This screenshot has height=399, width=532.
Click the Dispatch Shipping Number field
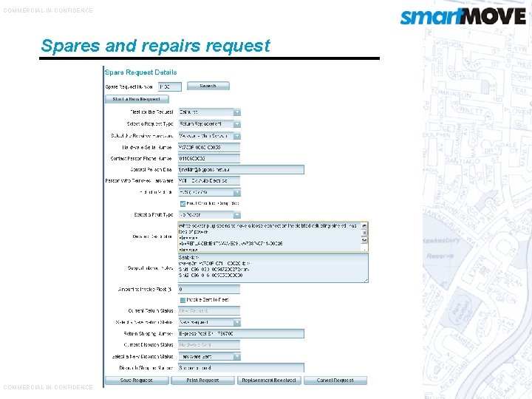tap(241, 368)
